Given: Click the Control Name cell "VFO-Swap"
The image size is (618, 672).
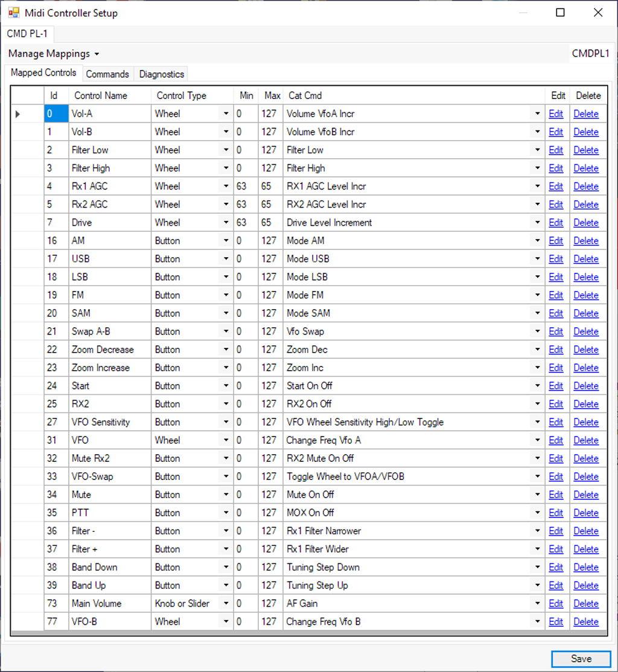Looking at the screenshot, I should (110, 476).
